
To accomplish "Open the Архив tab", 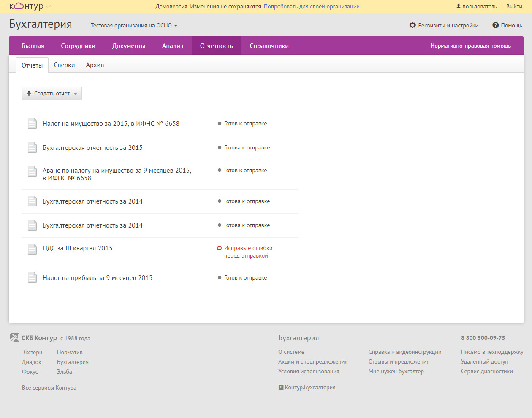I will 95,65.
